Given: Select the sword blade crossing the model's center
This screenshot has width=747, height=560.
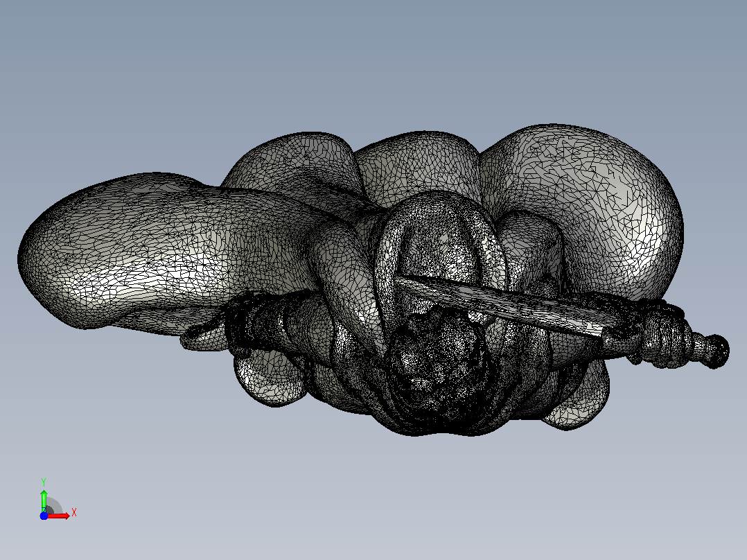Looking at the screenshot, I should (x=500, y=305).
